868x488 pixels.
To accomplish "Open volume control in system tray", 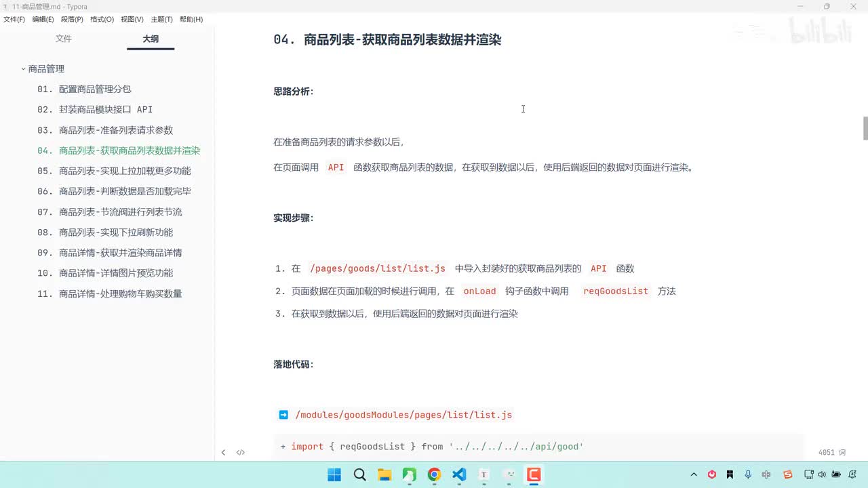I will (823, 474).
